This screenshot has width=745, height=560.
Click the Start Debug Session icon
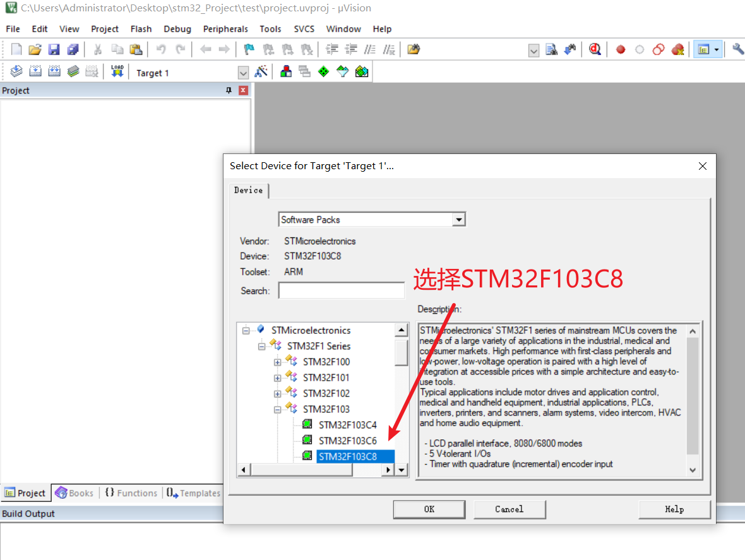595,49
